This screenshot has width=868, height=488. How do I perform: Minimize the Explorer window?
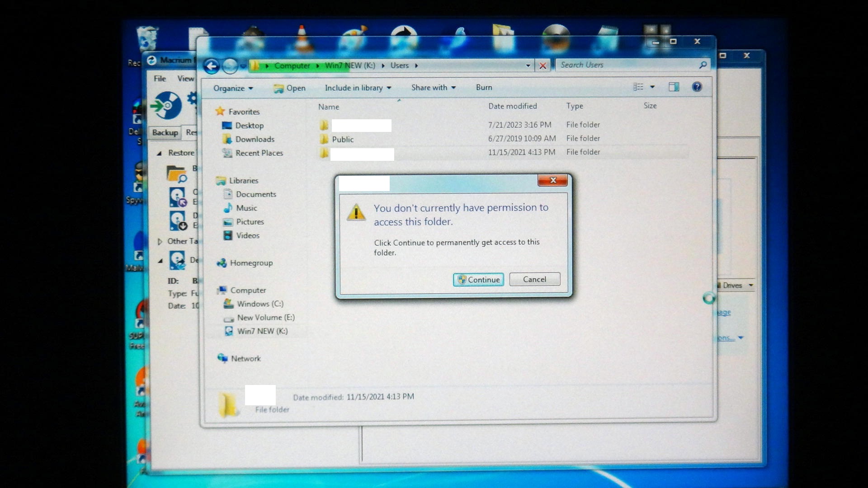656,42
